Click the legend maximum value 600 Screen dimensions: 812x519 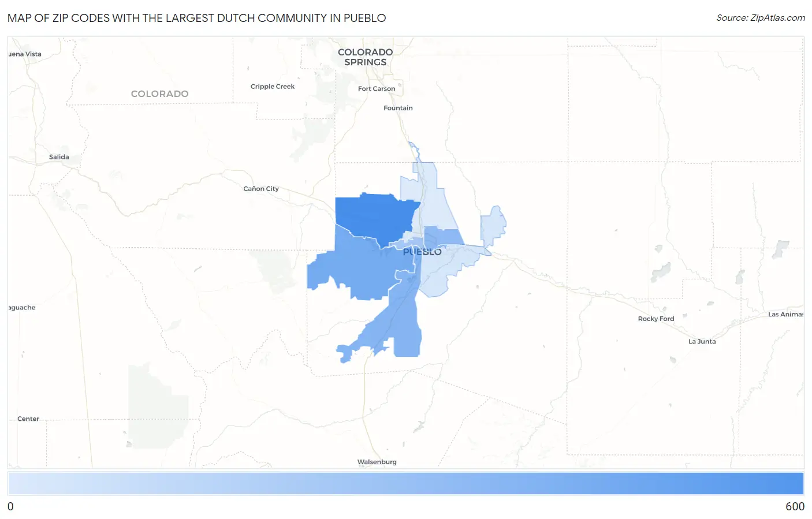795,506
